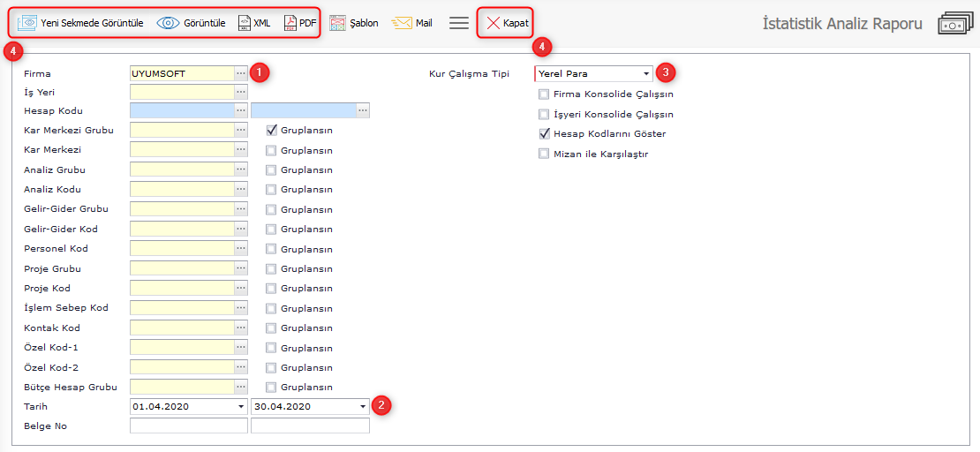Open Firma lookup ellipsis button
The width and height of the screenshot is (980, 452).
tap(241, 73)
